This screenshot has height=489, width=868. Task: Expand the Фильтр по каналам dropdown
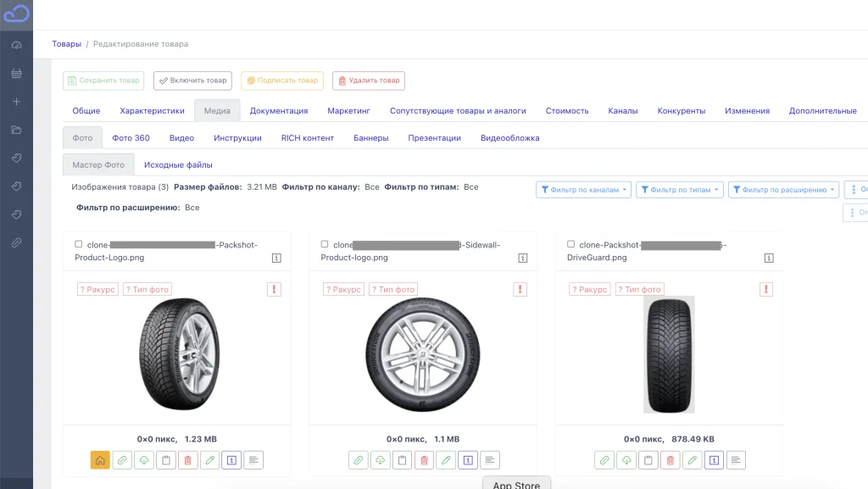[x=583, y=190]
